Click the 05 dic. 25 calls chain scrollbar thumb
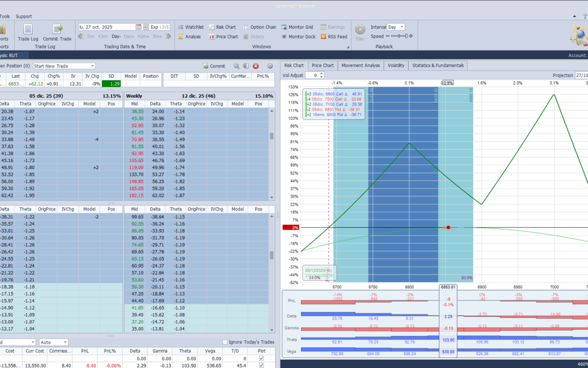Image resolution: width=588 pixels, height=368 pixels. pos(272,136)
